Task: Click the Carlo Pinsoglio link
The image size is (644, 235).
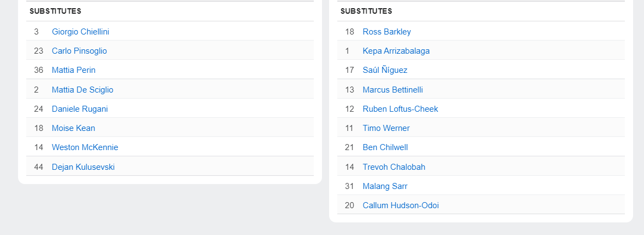Action: coord(79,51)
